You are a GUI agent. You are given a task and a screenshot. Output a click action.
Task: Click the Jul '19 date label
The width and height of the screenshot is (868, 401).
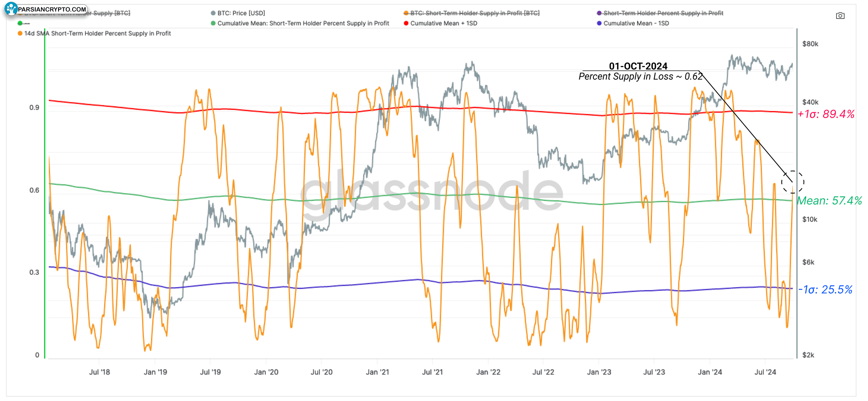point(210,372)
